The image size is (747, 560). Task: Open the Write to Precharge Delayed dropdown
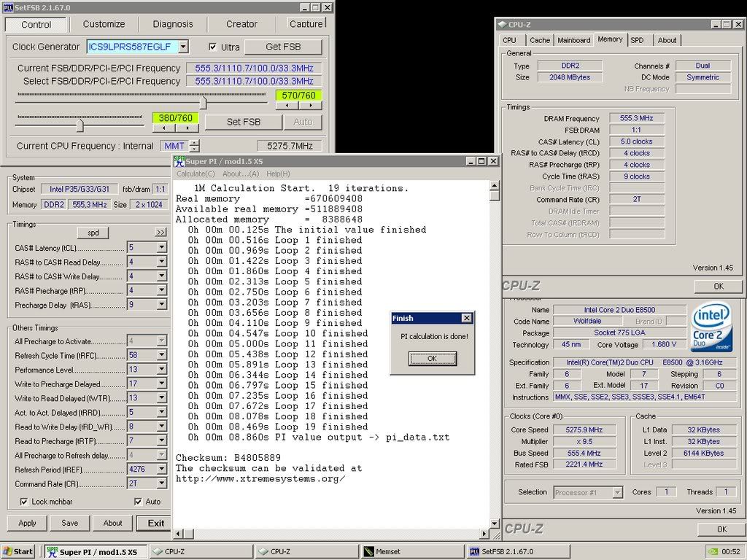[161, 384]
